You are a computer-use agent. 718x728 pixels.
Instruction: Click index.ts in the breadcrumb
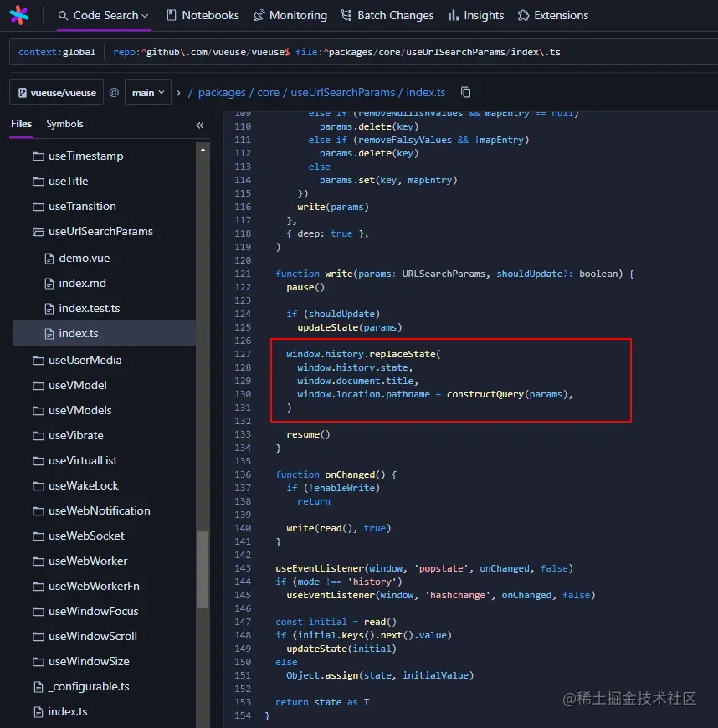pos(425,92)
